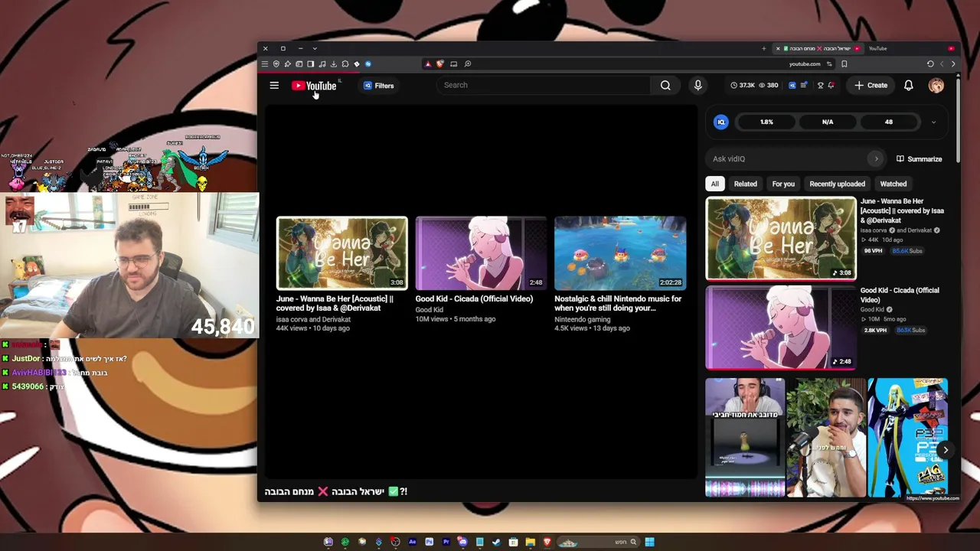Screen dimensions: 980x551
Task: Click end-screen title Nostalgic & chill Nintendo music
Action: click(617, 303)
